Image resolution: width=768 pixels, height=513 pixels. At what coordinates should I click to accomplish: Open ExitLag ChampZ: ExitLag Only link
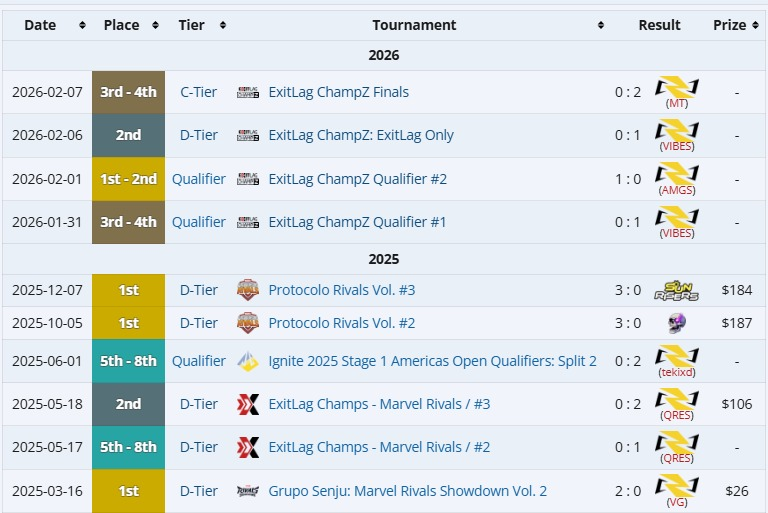click(361, 135)
